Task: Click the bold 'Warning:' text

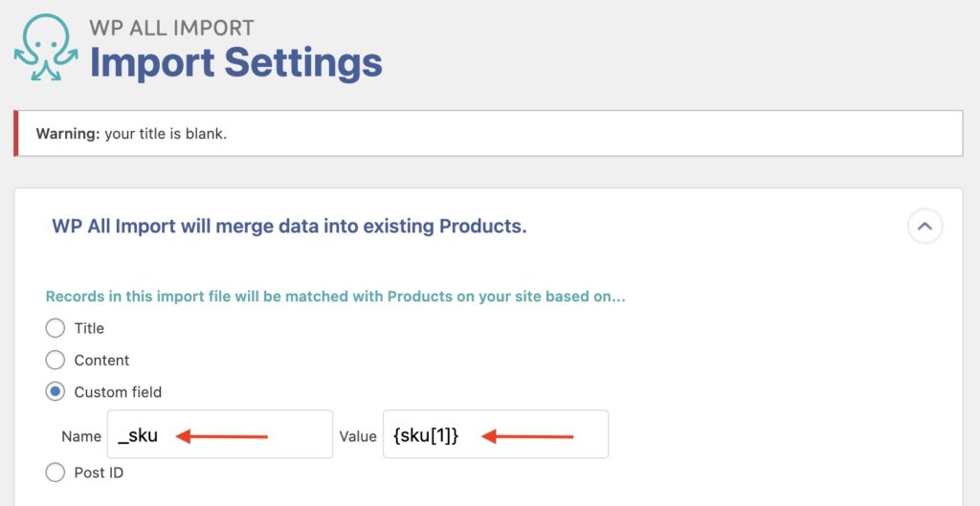Action: [x=68, y=134]
